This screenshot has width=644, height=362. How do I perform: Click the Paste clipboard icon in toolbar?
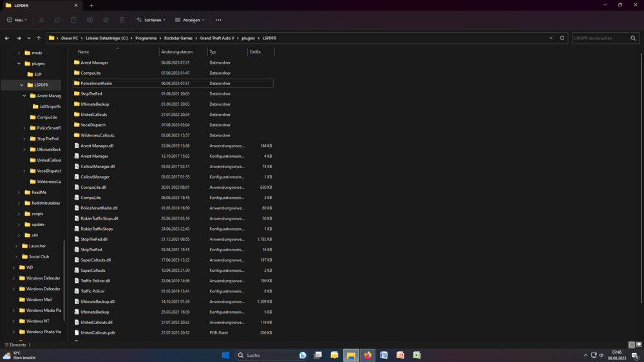coord(73,20)
